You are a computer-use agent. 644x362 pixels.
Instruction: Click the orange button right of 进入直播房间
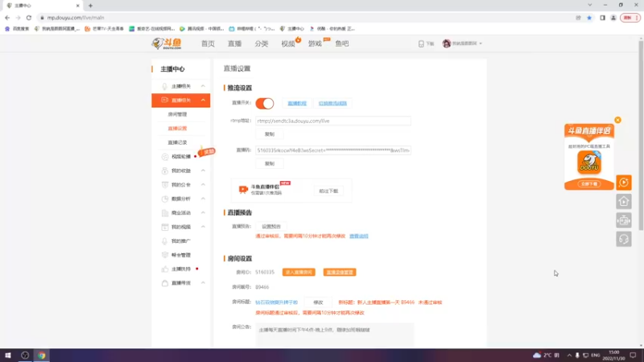point(340,273)
